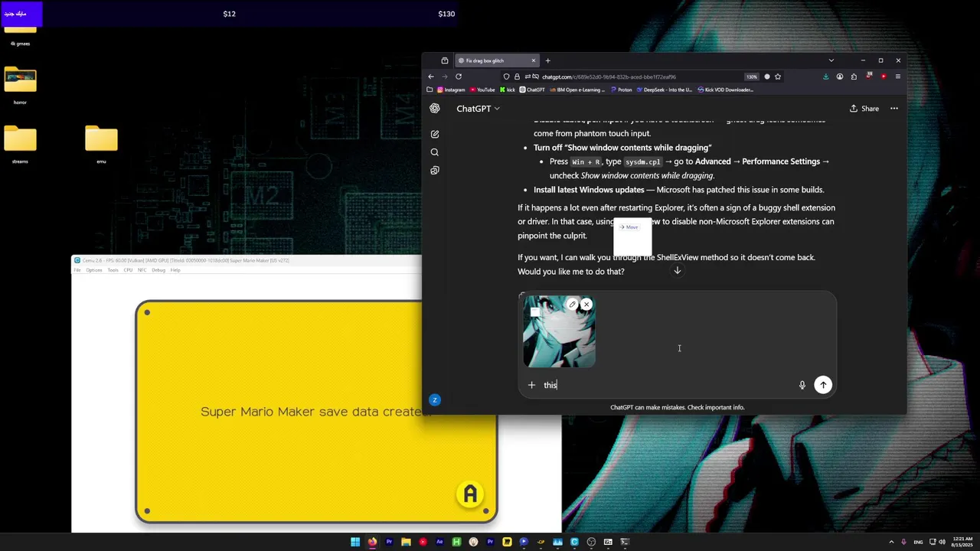Image resolution: width=980 pixels, height=551 pixels.
Task: Click the Firefox address bar URL
Action: (609, 77)
